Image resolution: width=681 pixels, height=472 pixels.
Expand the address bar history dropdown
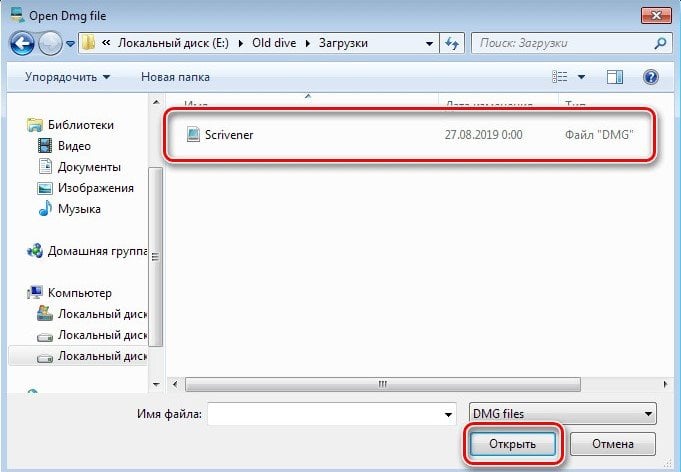point(429,43)
